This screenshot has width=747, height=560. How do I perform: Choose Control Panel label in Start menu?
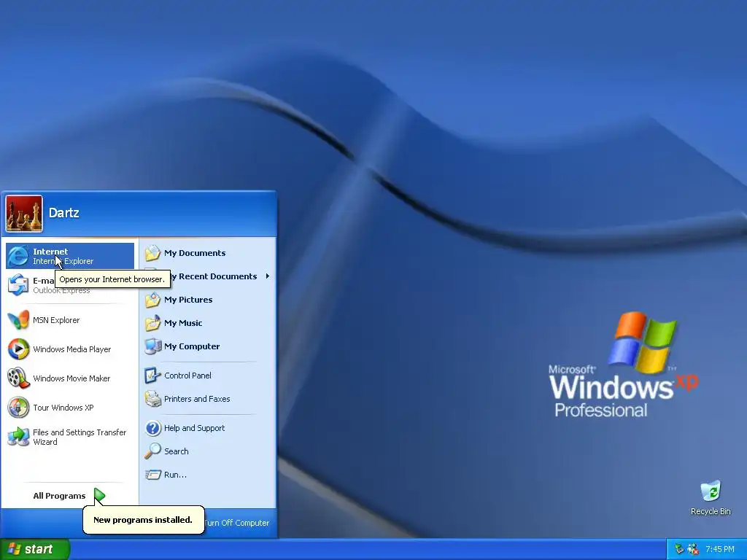[x=187, y=376]
